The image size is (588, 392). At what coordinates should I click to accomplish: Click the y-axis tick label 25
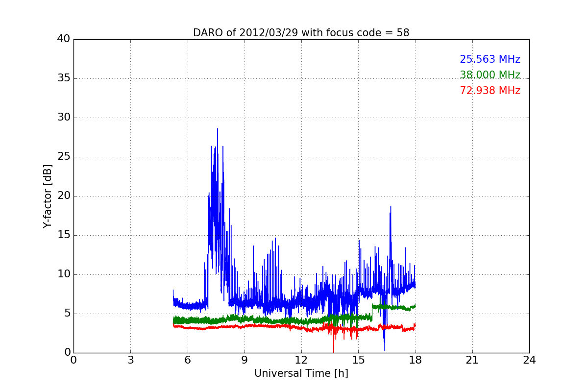63,157
